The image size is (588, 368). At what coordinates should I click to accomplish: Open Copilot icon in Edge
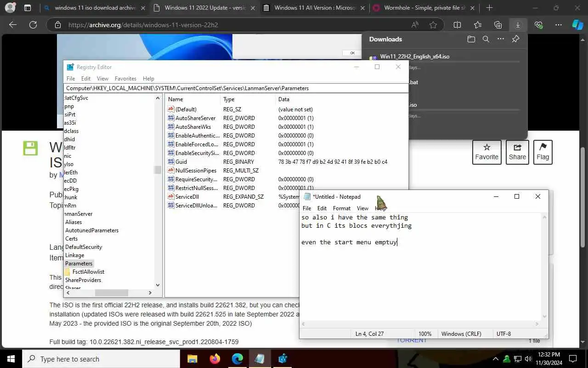(x=577, y=25)
